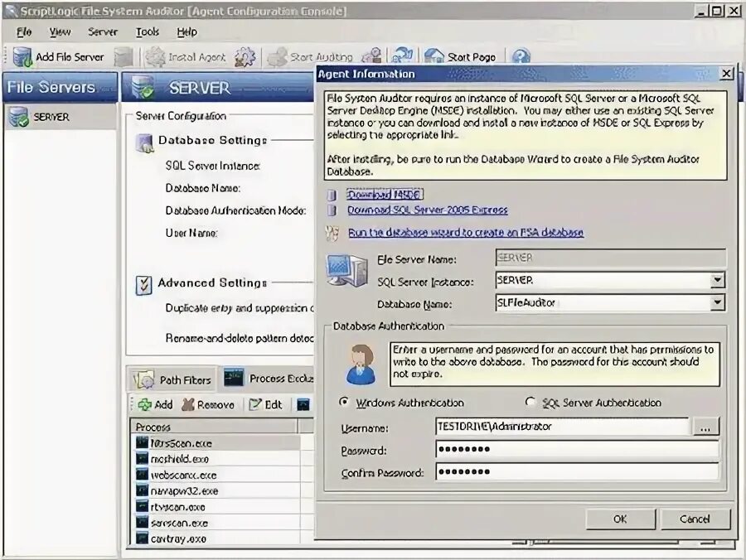Image resolution: width=746 pixels, height=560 pixels.
Task: Click the Password field
Action: pos(577,449)
